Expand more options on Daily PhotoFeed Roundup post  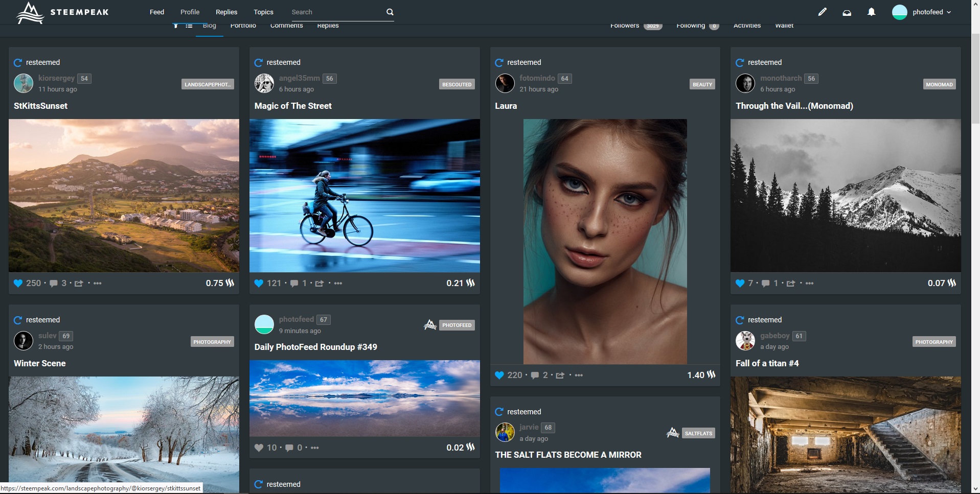click(x=315, y=448)
